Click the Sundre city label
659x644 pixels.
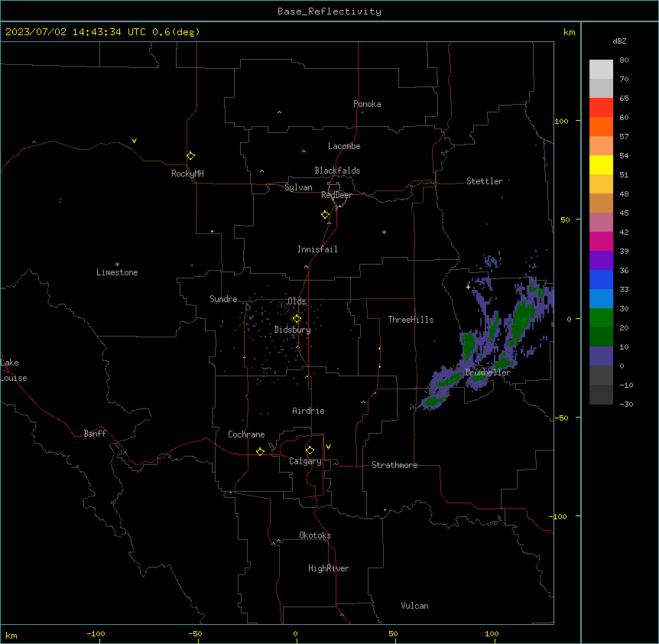pos(223,299)
